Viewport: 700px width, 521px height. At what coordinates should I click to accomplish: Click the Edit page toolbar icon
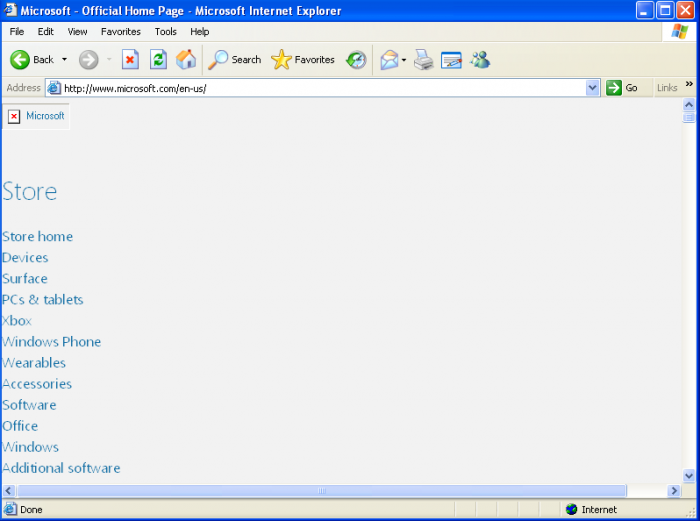point(451,60)
